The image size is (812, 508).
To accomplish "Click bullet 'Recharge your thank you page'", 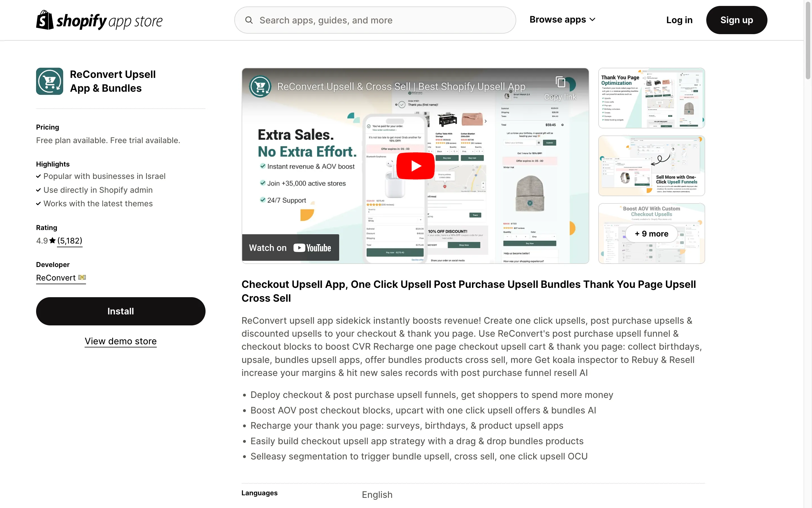I will 407,426.
